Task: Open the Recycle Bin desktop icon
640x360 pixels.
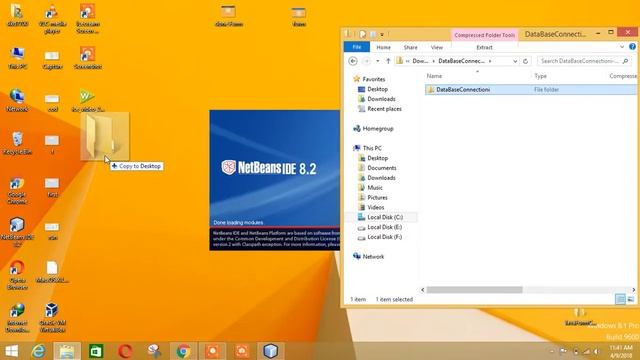Action: pyautogui.click(x=17, y=143)
